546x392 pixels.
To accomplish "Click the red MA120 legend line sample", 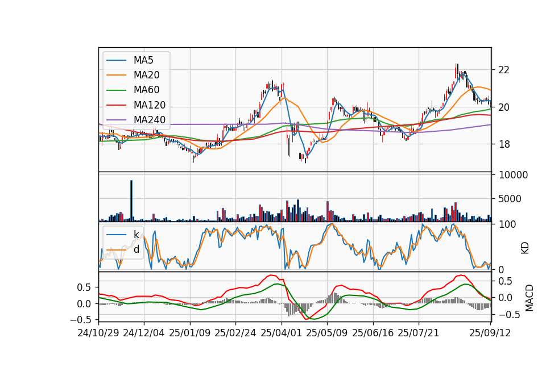I will tap(116, 105).
